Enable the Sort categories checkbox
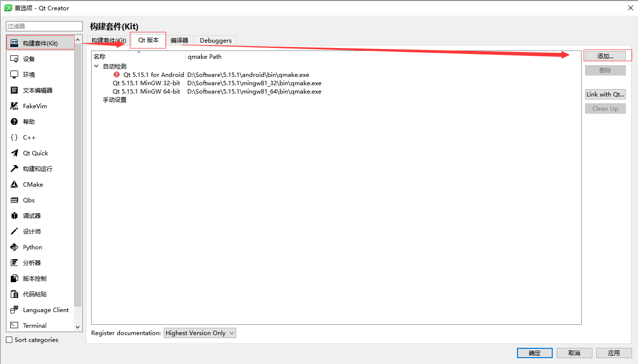This screenshot has height=364, width=638. 9,340
